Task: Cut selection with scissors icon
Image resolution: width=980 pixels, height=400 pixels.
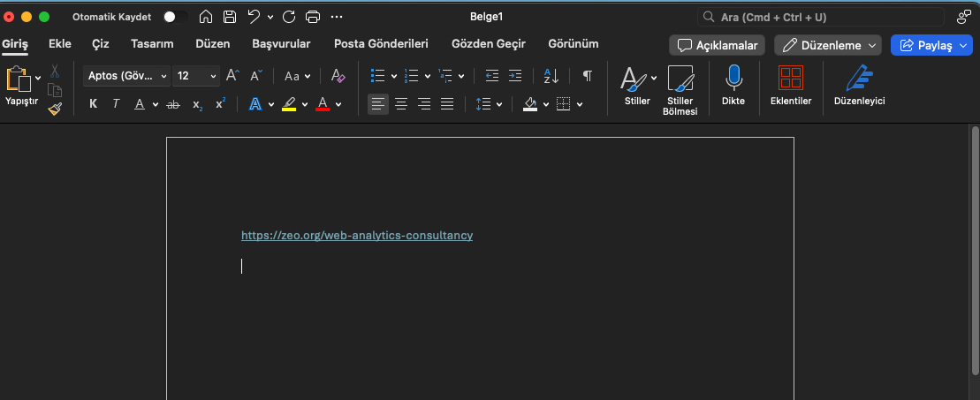Action: (55, 72)
